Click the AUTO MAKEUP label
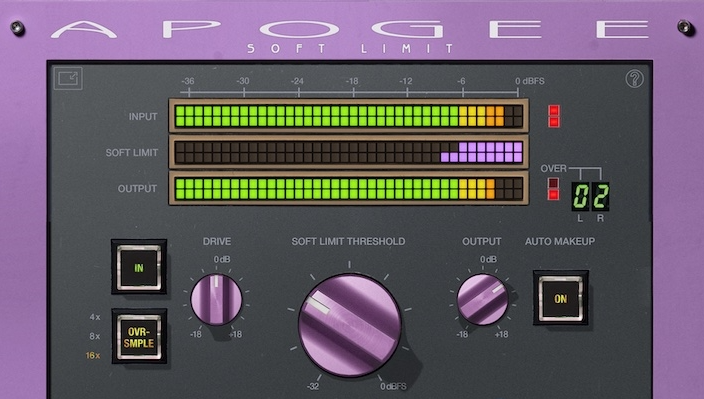 click(x=560, y=241)
